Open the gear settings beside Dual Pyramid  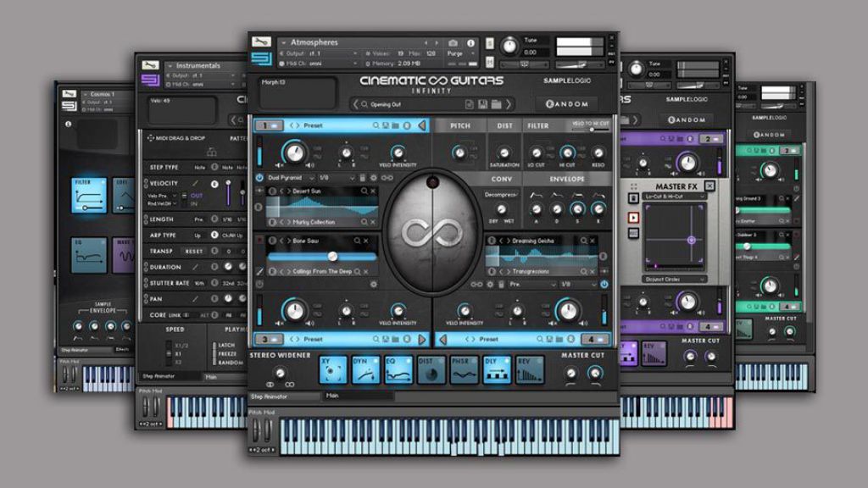374,178
